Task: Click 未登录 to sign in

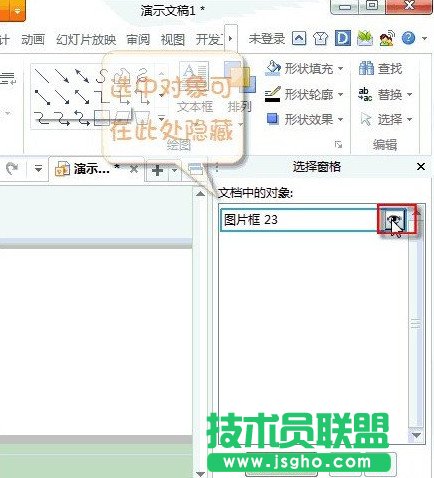Action: (x=267, y=39)
